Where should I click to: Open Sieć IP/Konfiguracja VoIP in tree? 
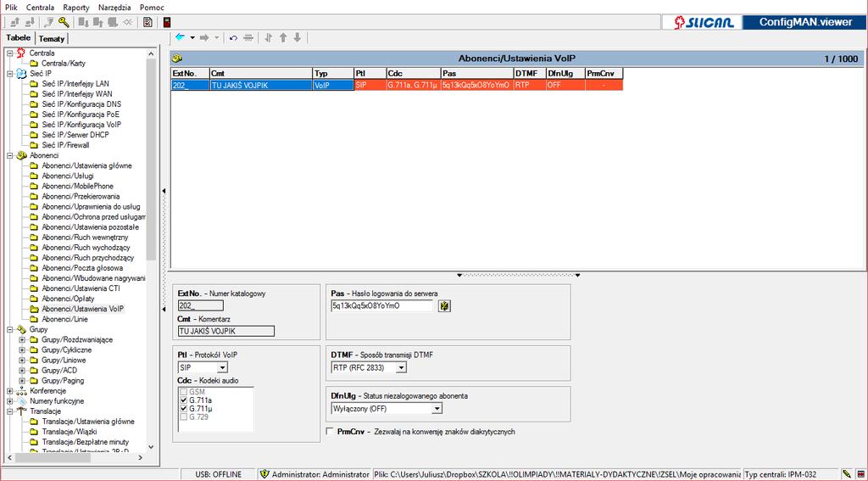point(81,125)
